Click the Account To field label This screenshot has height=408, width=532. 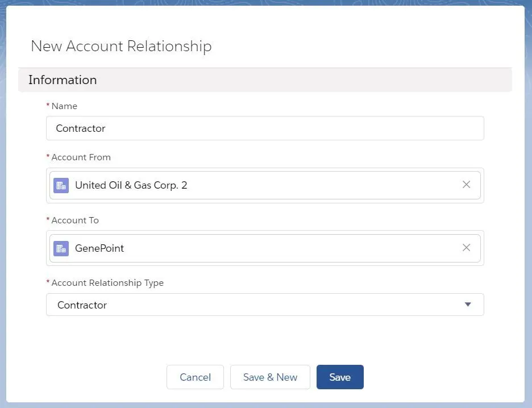click(75, 220)
